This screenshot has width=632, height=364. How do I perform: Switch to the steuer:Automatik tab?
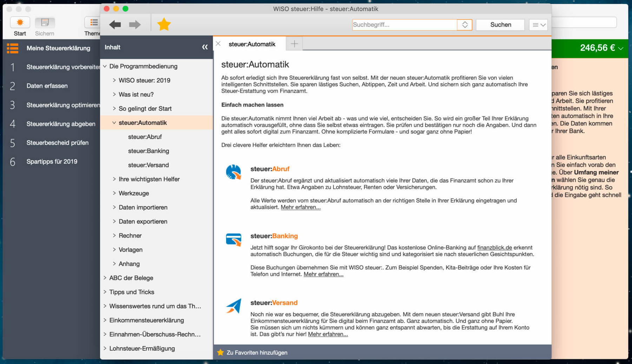[x=252, y=44]
